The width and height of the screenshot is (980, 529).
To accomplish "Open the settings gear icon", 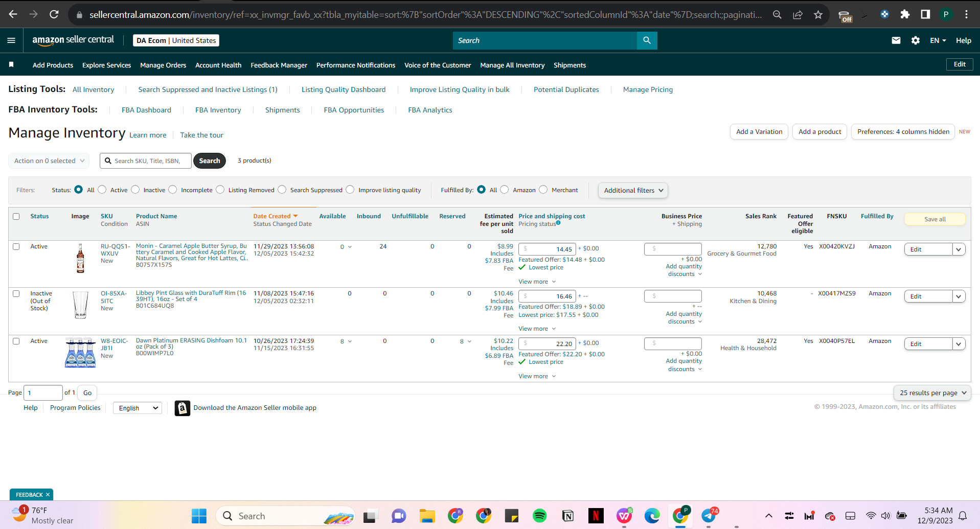I will tap(916, 40).
